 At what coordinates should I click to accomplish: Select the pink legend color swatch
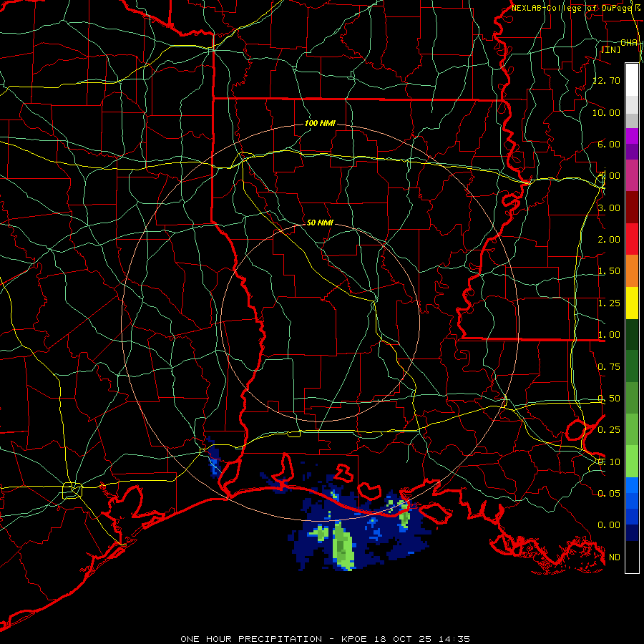point(632,176)
